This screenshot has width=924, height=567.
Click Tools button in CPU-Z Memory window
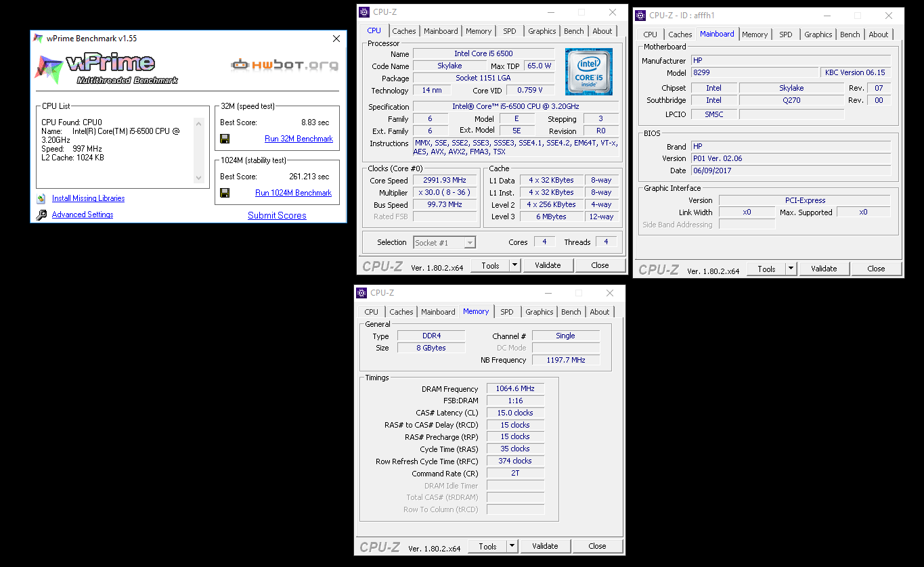487,546
